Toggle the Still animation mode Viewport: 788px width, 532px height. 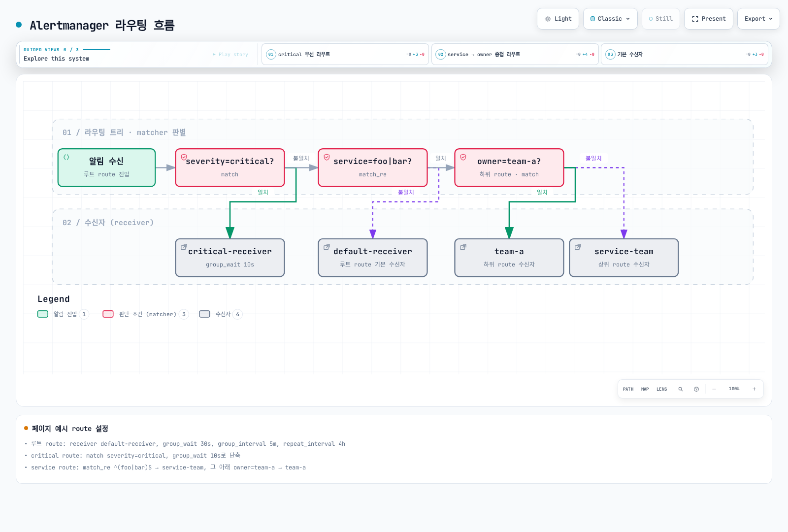(x=661, y=19)
